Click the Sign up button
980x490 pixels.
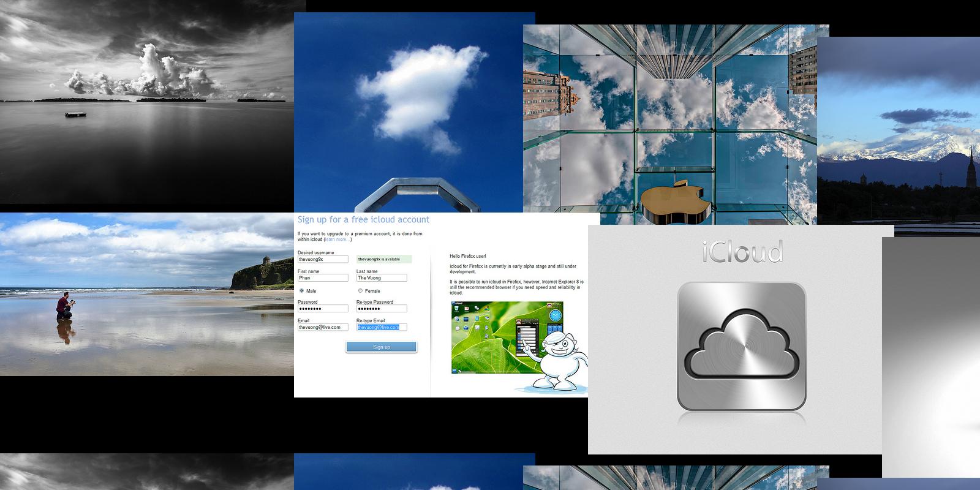coord(381,347)
